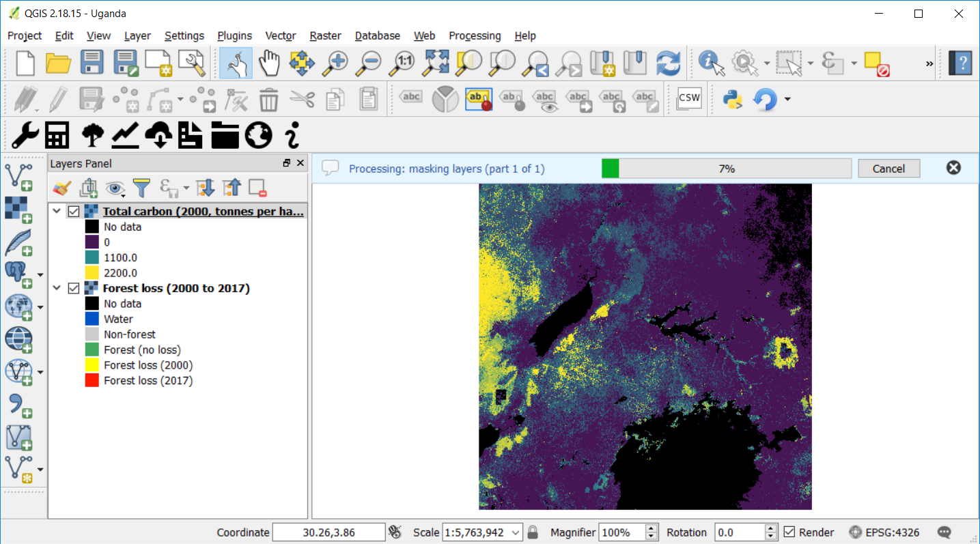Click the Identify Features info tool
Screen dimensions: 980x544
[x=710, y=63]
